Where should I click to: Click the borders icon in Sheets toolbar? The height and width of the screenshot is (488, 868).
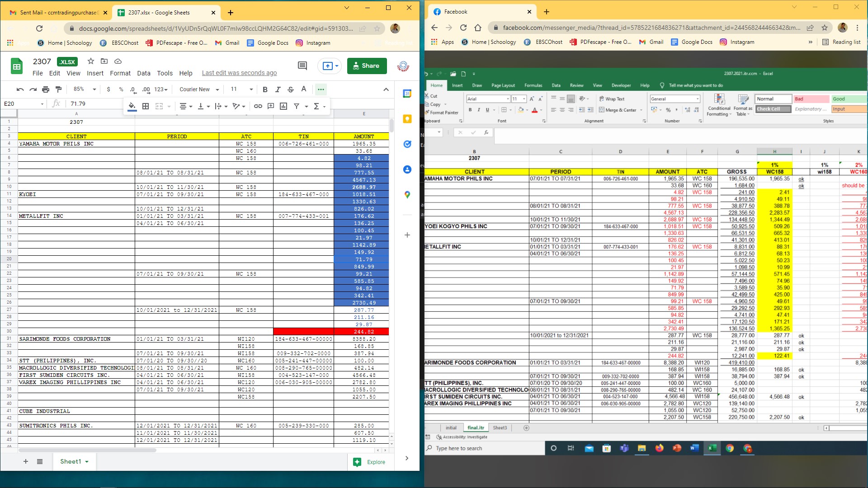click(146, 106)
